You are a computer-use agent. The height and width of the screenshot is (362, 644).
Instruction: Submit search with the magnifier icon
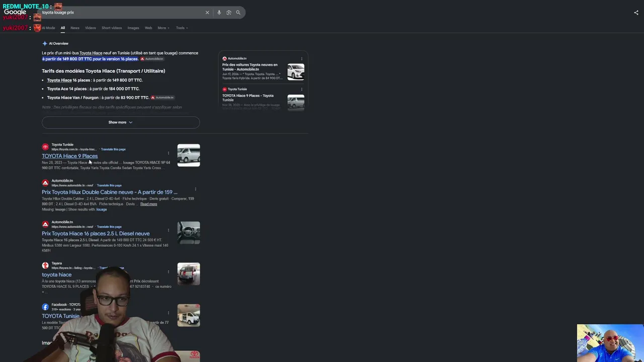238,13
